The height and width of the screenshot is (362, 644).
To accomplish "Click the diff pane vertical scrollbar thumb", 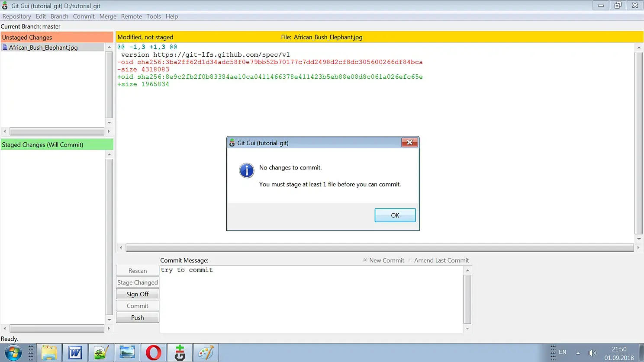I will pos(639,143).
